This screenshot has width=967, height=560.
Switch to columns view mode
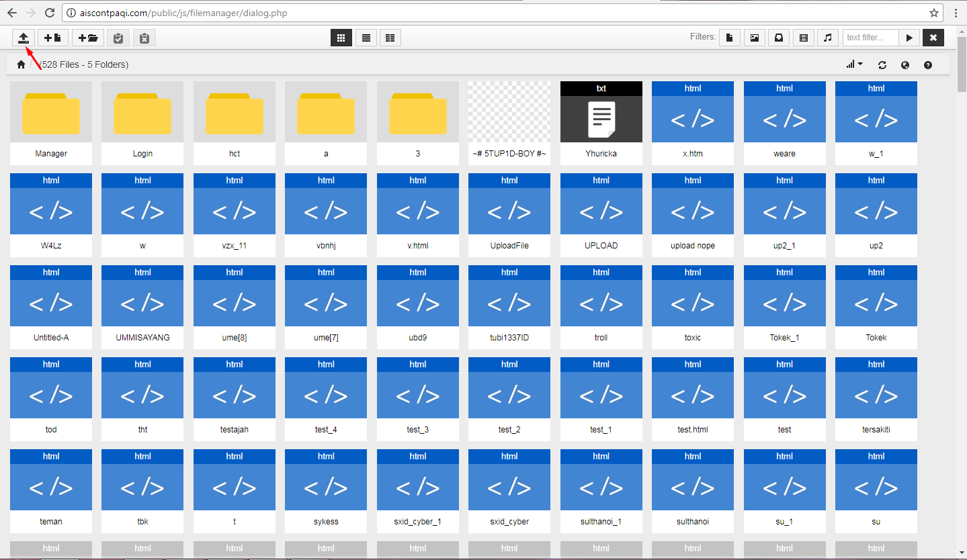tap(390, 38)
